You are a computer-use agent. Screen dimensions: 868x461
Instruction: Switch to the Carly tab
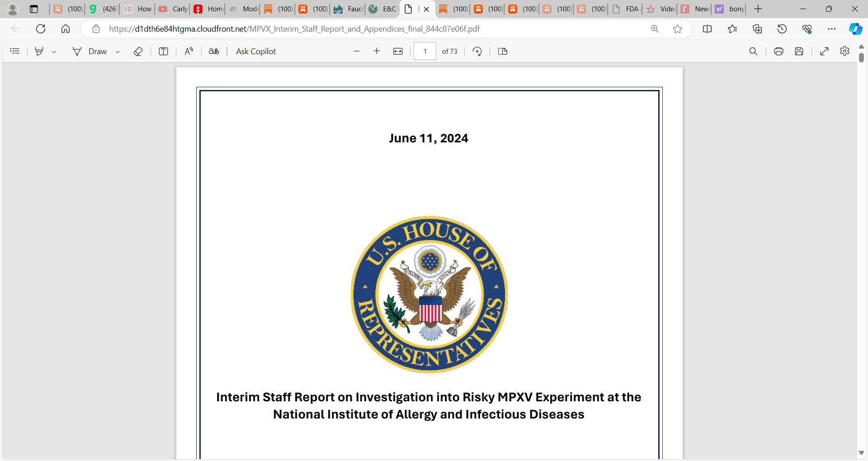pos(173,9)
